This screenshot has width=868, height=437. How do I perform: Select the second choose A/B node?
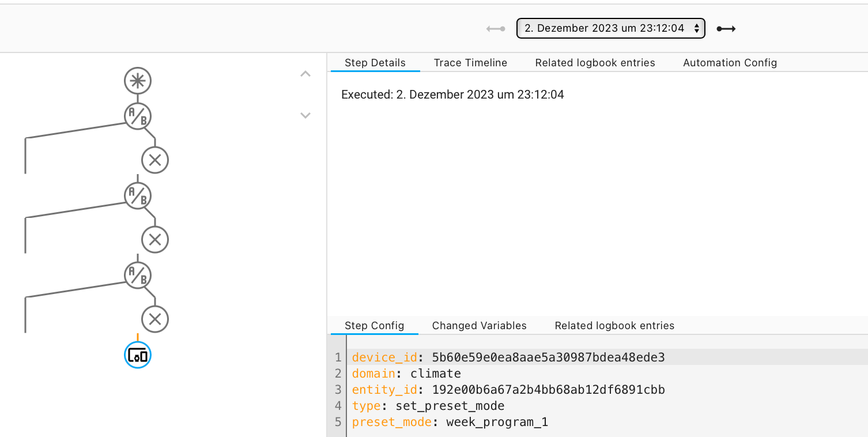[x=138, y=195]
